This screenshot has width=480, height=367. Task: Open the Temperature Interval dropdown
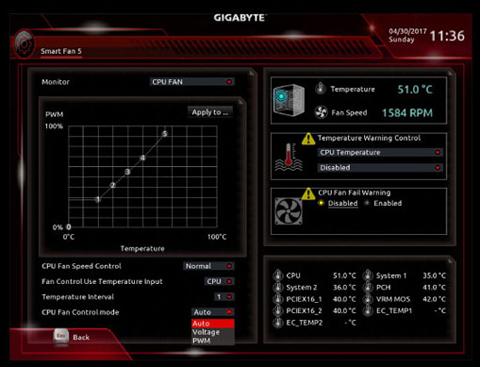(x=225, y=297)
